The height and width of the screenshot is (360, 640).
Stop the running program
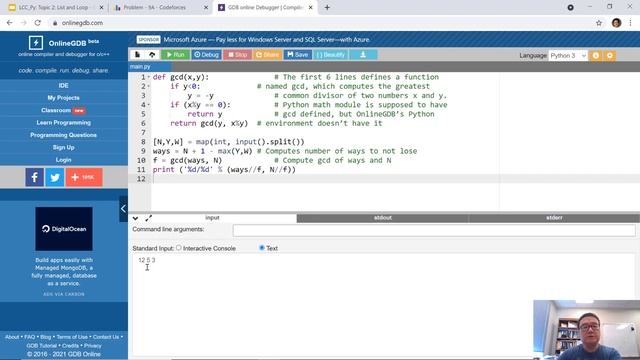point(237,55)
